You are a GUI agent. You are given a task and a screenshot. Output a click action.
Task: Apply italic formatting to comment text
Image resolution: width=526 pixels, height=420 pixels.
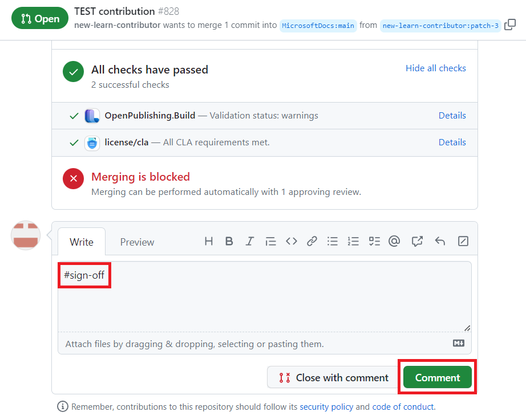249,241
